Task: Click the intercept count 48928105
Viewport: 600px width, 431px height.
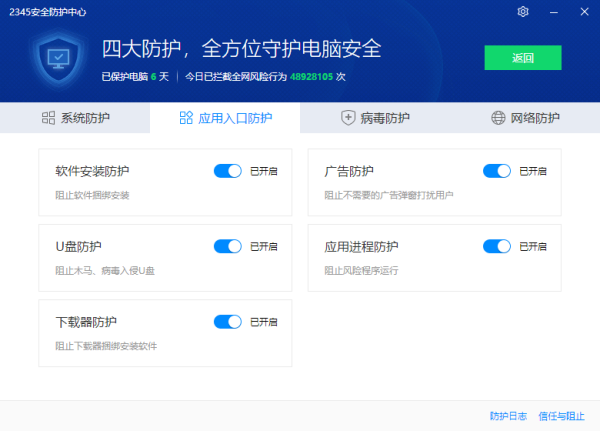Action: 311,77
